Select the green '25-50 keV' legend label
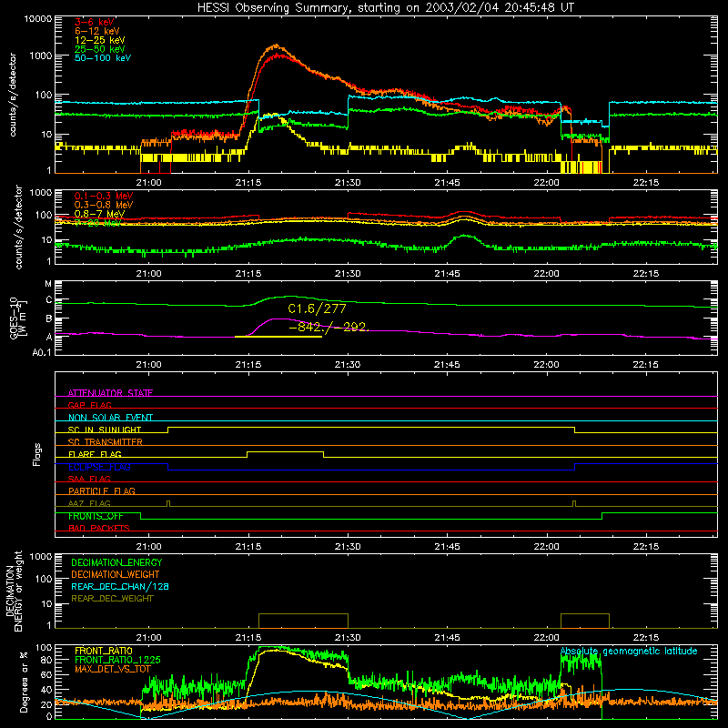728x728 pixels. 100,49
